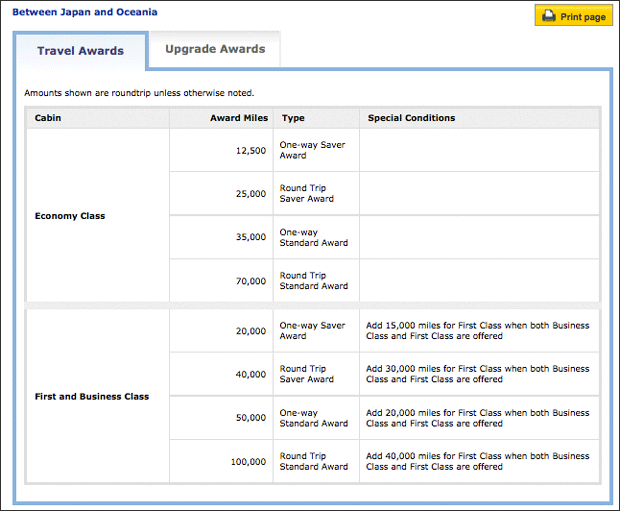Click the 25,000 award miles value
The height and width of the screenshot is (511, 620).
point(251,194)
